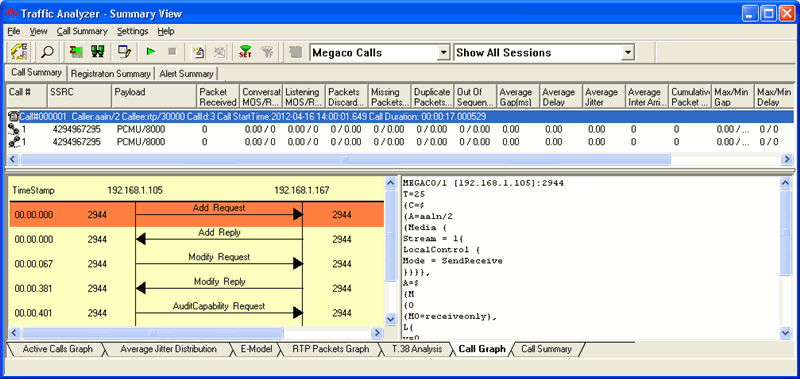The height and width of the screenshot is (379, 800).
Task: Click the second session row stream icon
Action: point(14,142)
